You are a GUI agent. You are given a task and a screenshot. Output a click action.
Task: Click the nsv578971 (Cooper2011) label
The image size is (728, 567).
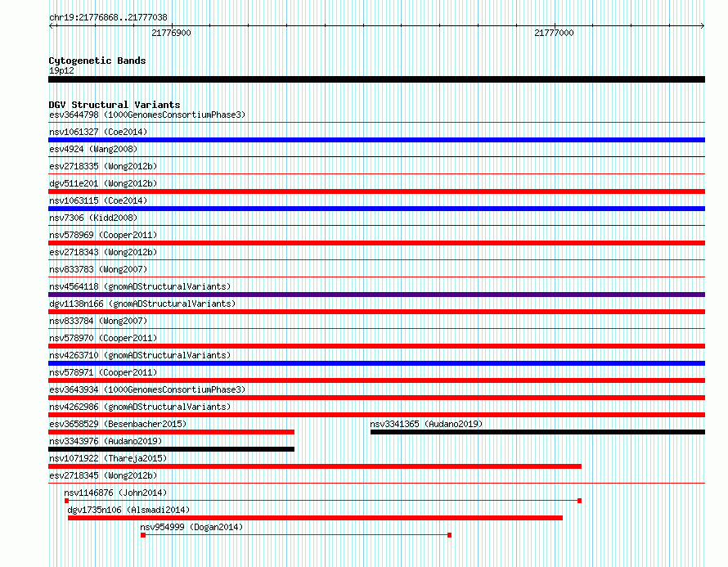[103, 372]
